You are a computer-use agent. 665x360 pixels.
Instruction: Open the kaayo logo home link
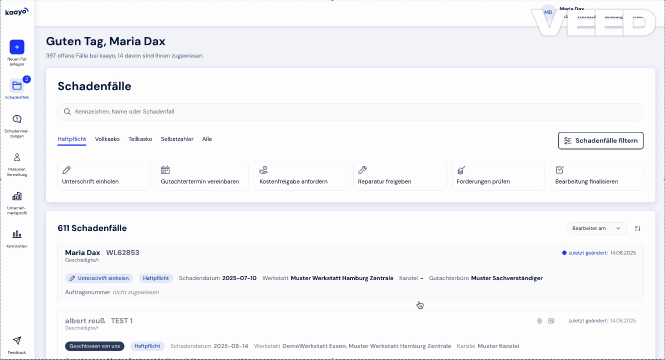17,12
